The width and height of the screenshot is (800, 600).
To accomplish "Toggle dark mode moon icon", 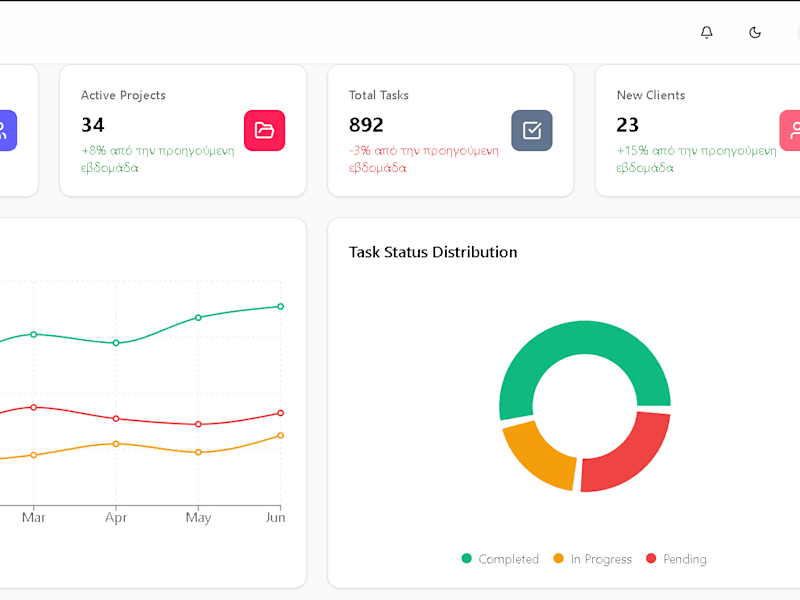I will coord(755,33).
